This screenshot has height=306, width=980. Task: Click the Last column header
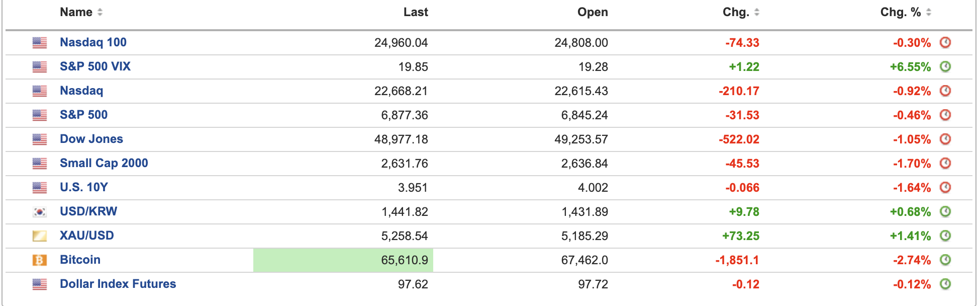[416, 12]
